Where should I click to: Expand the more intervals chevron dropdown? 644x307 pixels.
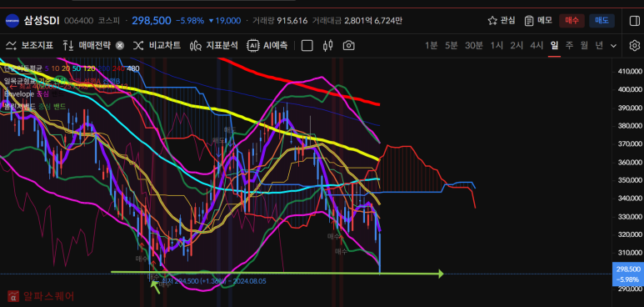point(614,45)
